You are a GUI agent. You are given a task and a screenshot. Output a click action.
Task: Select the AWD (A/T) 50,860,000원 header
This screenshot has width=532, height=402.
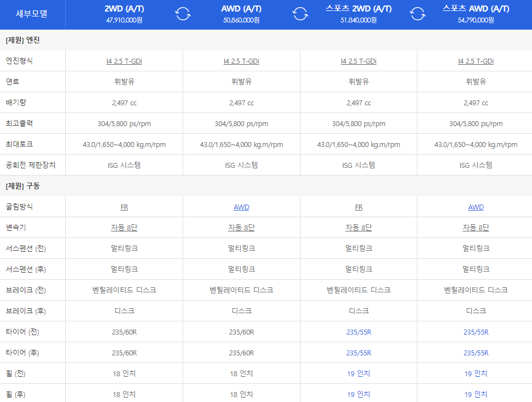241,14
